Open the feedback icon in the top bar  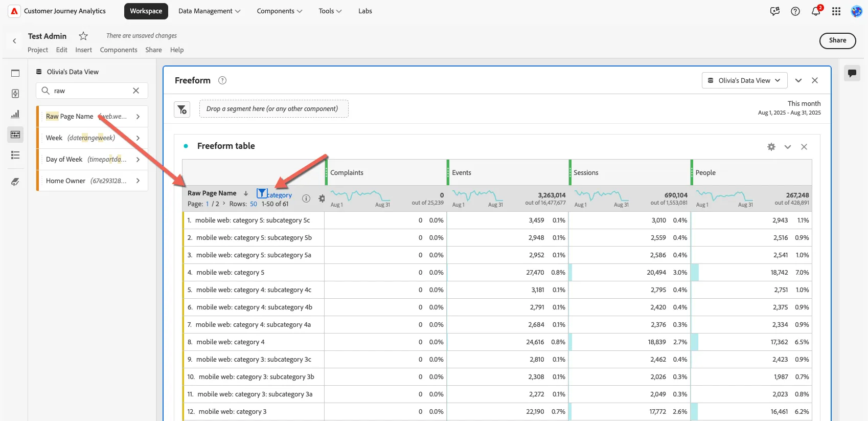[x=775, y=11]
